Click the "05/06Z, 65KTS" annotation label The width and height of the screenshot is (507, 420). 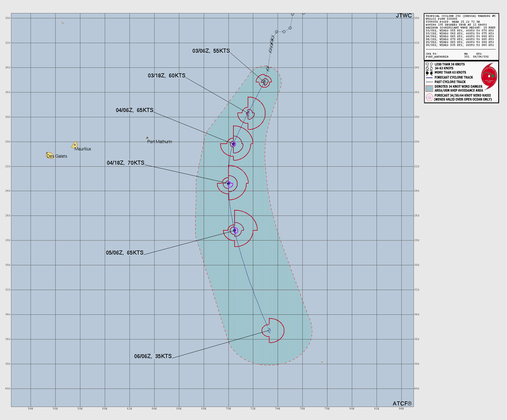click(x=125, y=253)
